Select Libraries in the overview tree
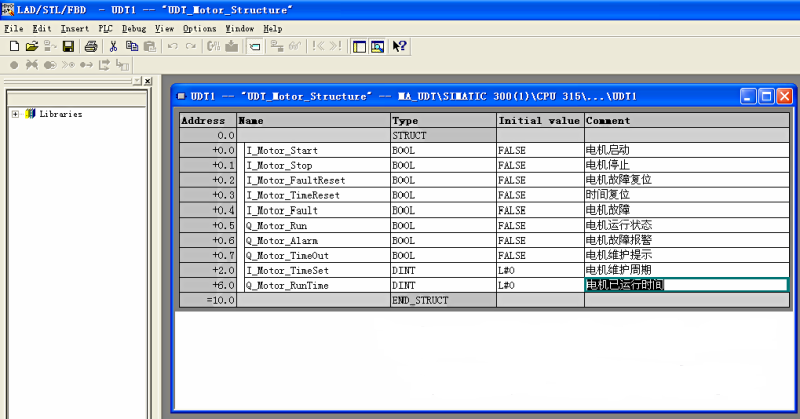 pos(61,114)
